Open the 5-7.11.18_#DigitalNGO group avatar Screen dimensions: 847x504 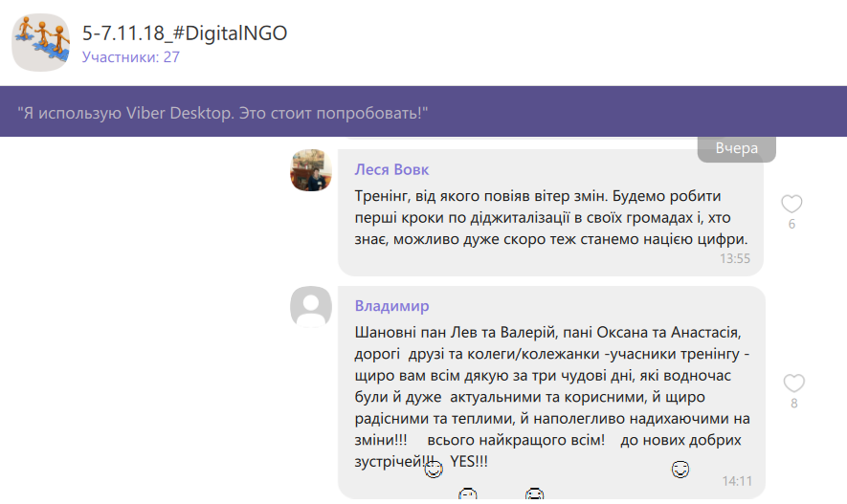click(40, 42)
